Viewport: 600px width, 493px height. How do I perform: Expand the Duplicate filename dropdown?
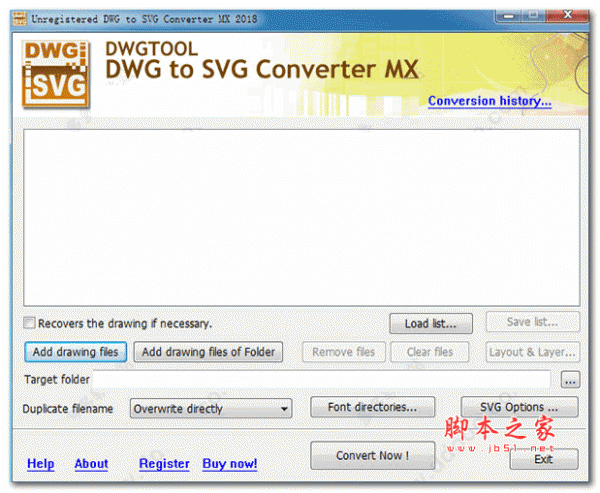point(211,408)
